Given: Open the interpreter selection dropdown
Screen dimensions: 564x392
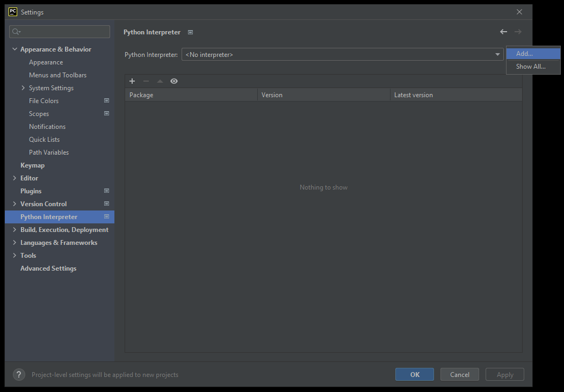Looking at the screenshot, I should coord(497,54).
